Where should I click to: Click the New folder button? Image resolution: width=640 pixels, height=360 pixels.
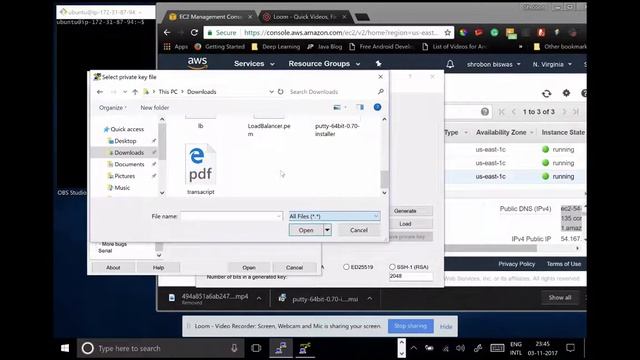[155, 108]
